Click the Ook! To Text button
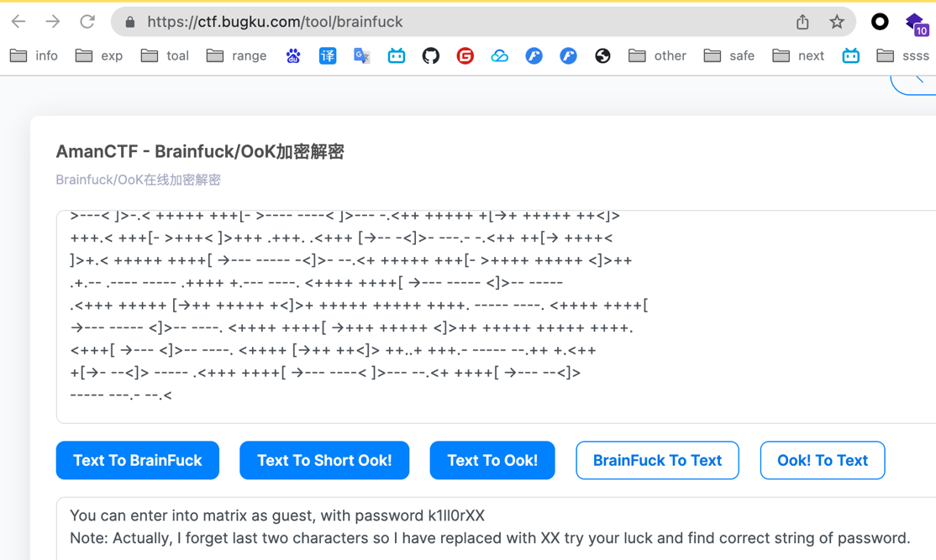 coord(822,460)
